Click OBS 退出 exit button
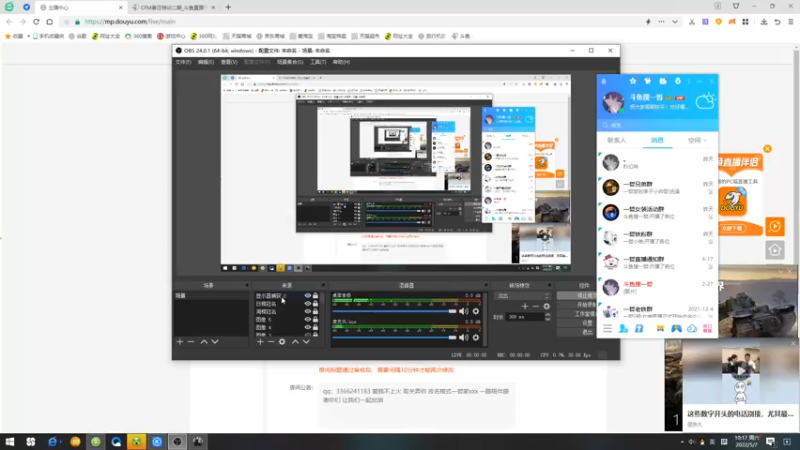This screenshot has width=800, height=450. (x=577, y=332)
